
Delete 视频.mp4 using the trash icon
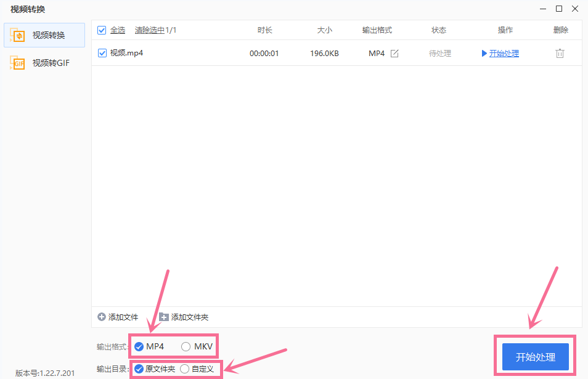[560, 54]
